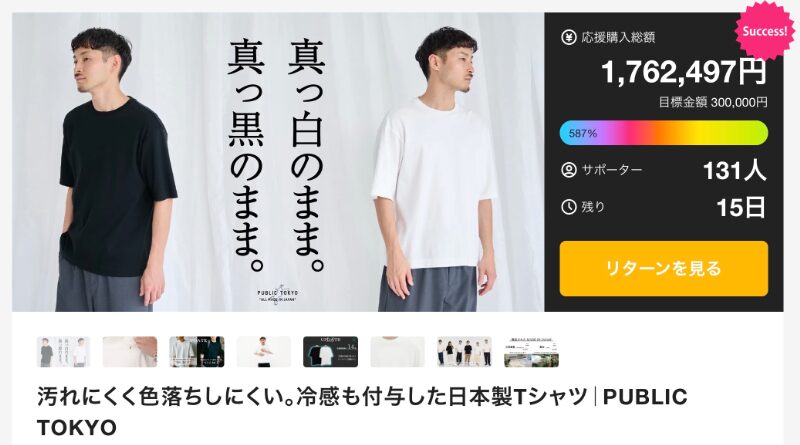The width and height of the screenshot is (800, 445).
Task: Click the clock icon next to 残り
Action: pos(568,207)
